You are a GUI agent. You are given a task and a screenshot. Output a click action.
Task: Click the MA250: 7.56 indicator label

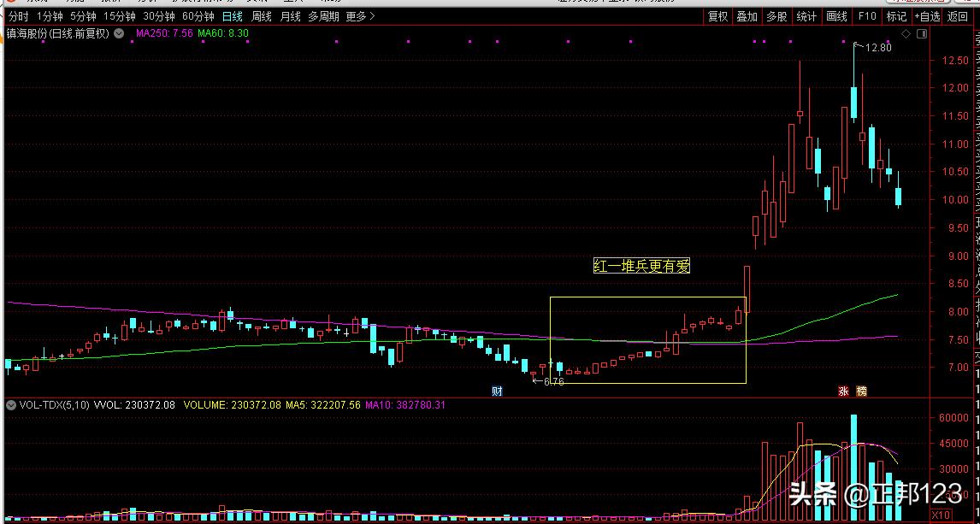(x=163, y=33)
